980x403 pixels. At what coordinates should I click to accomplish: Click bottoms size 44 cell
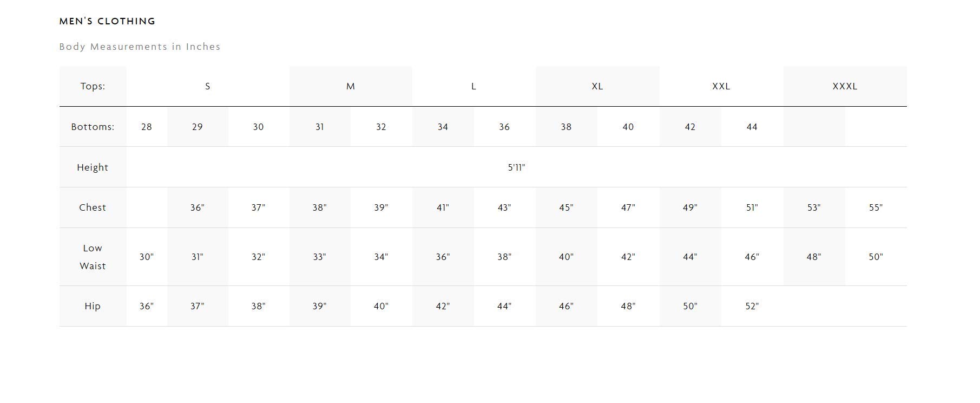point(752,127)
